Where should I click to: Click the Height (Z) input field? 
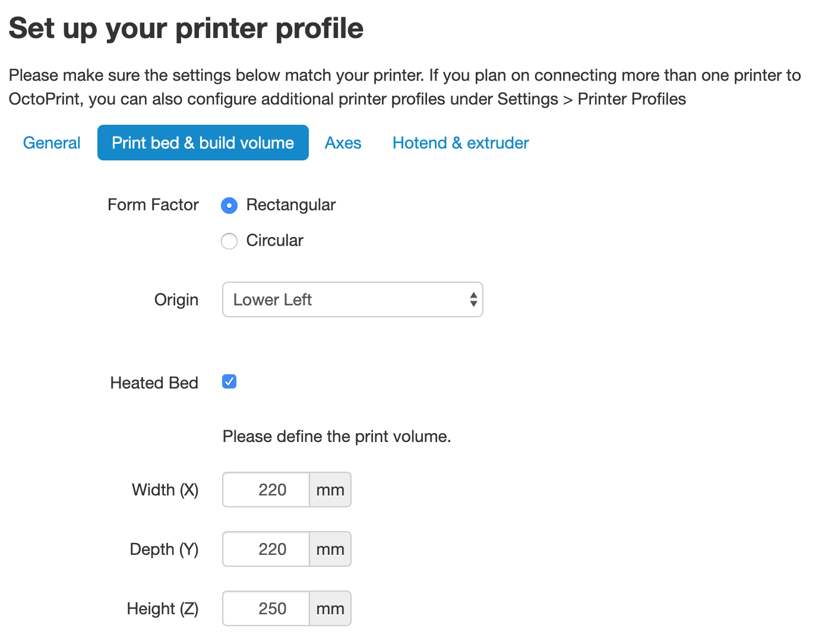point(265,608)
